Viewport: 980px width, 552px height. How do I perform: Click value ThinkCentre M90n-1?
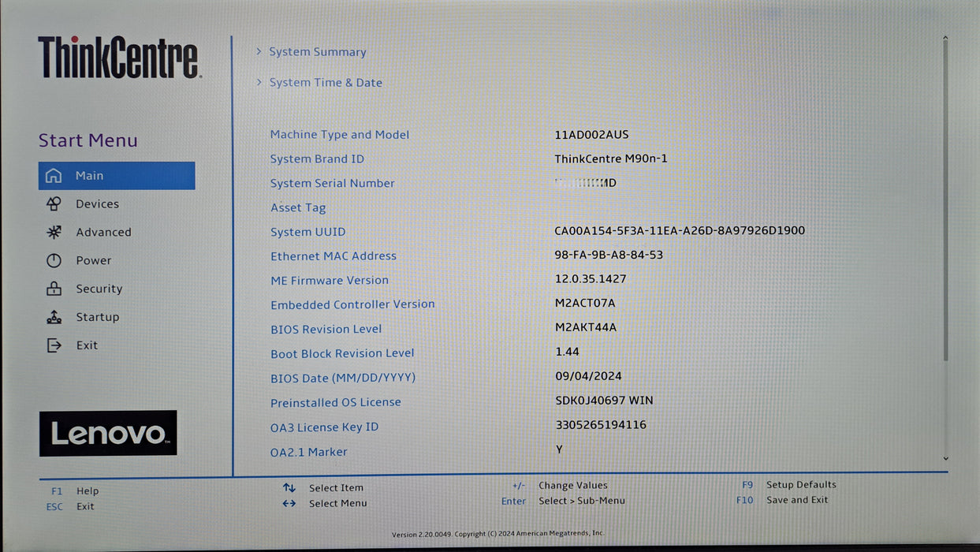click(611, 159)
